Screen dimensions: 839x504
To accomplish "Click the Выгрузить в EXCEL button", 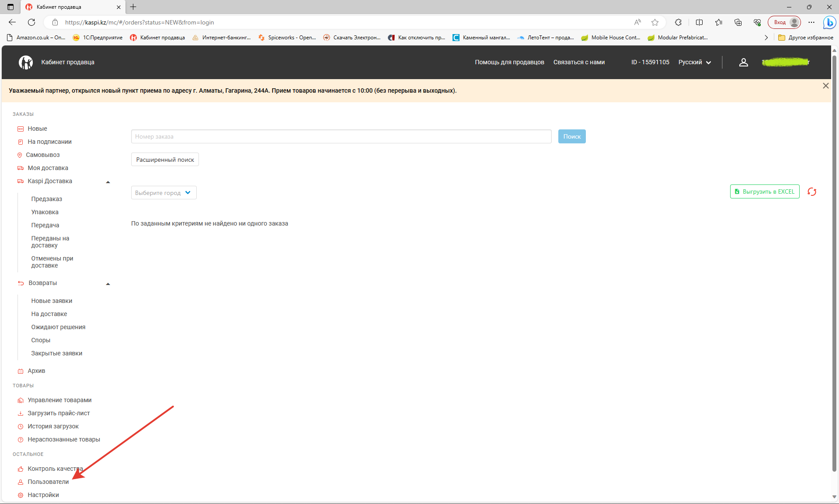I will 764,191.
